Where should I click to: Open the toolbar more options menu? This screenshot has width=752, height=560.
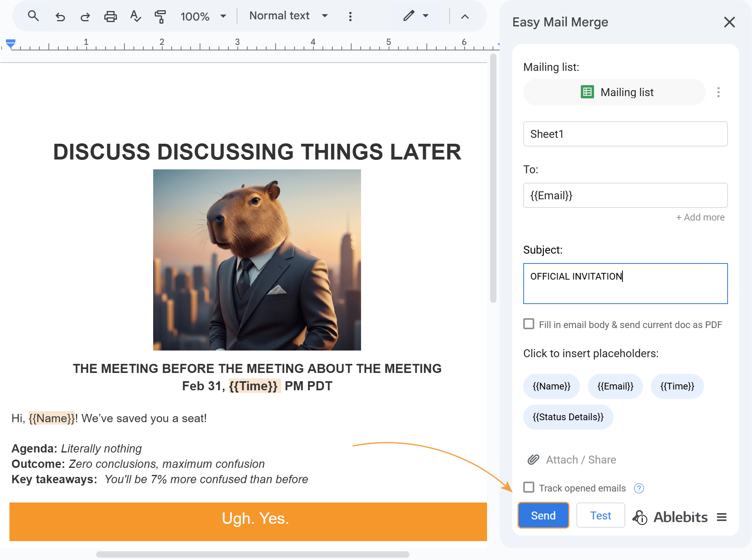point(350,17)
